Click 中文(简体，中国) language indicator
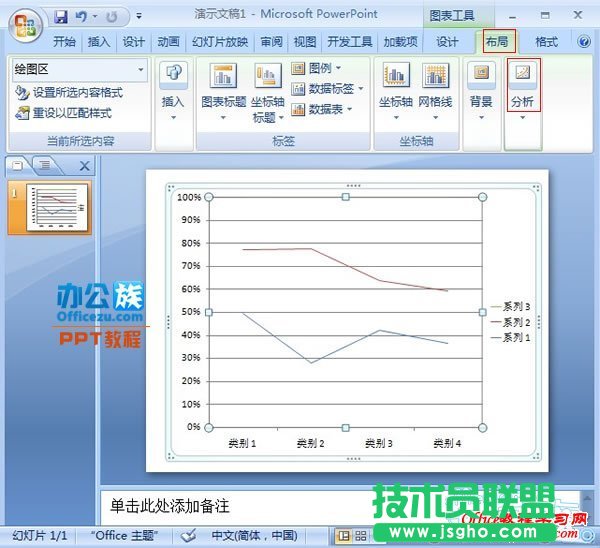The image size is (600, 548). (x=254, y=535)
